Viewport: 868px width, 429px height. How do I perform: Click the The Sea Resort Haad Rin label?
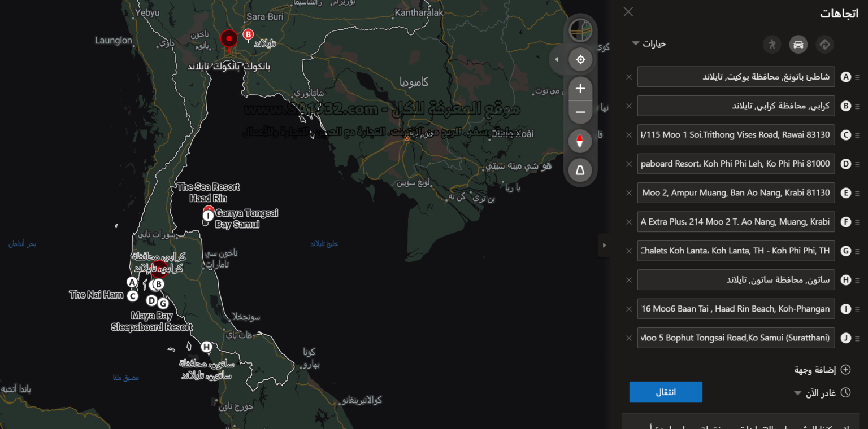(208, 192)
